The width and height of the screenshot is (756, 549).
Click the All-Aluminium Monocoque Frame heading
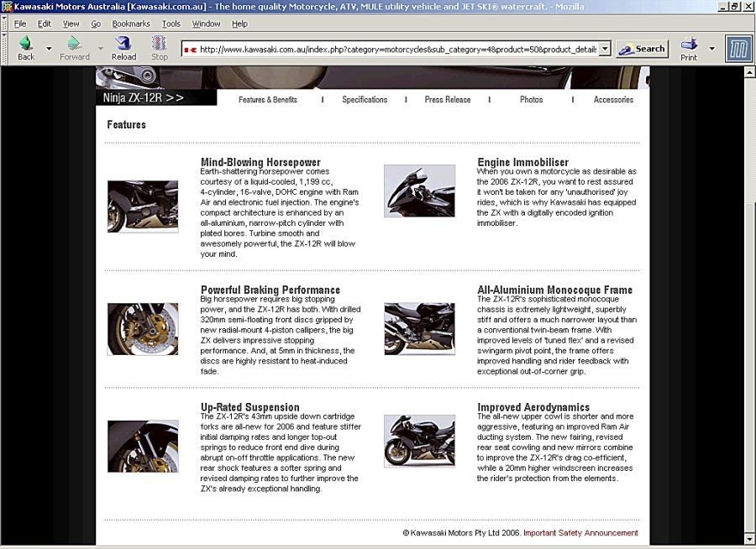[x=555, y=290]
